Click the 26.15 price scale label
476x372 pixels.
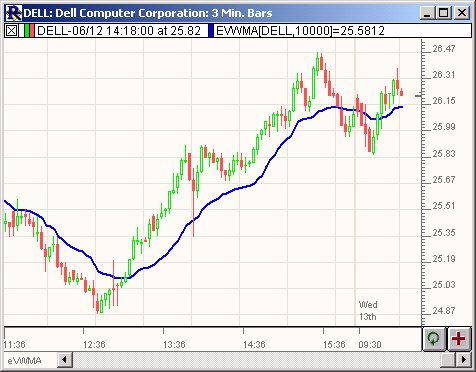tap(444, 101)
